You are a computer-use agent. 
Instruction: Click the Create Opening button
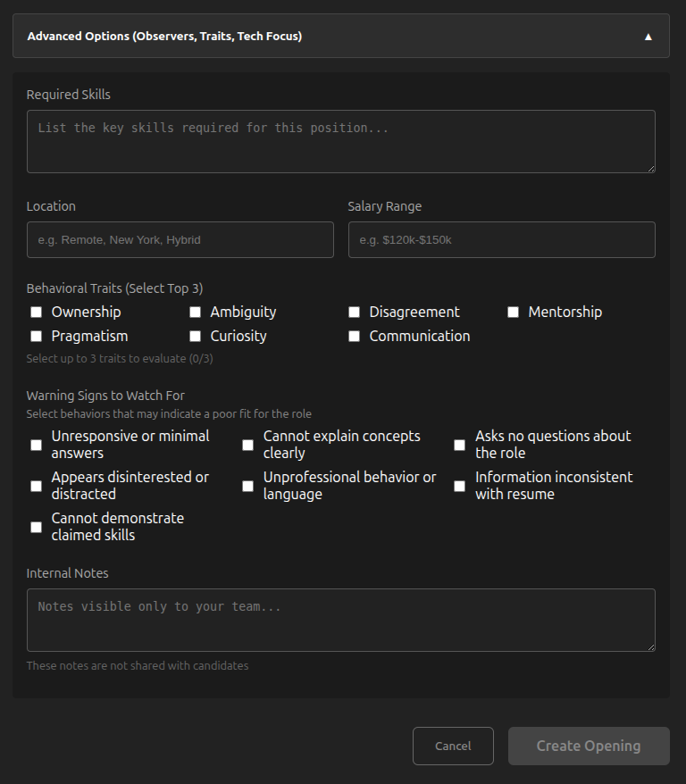click(x=588, y=746)
